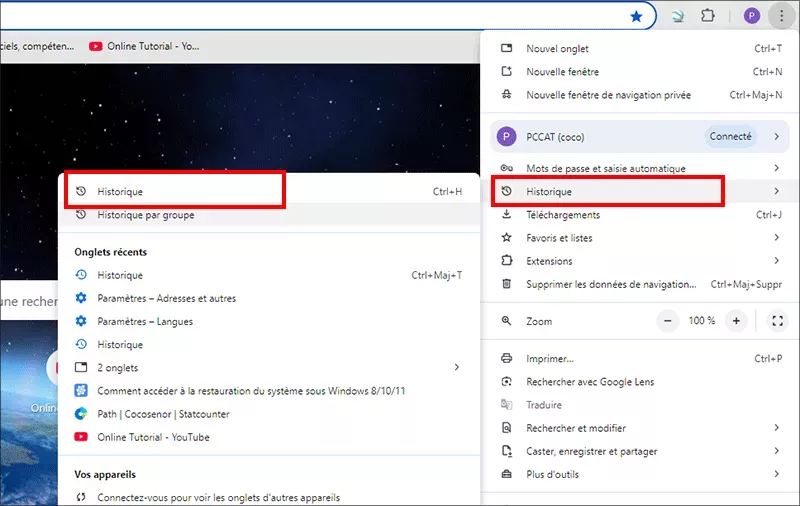Toggle fullscreen mode icon next to zoom
The width and height of the screenshot is (800, 506).
[x=777, y=321]
